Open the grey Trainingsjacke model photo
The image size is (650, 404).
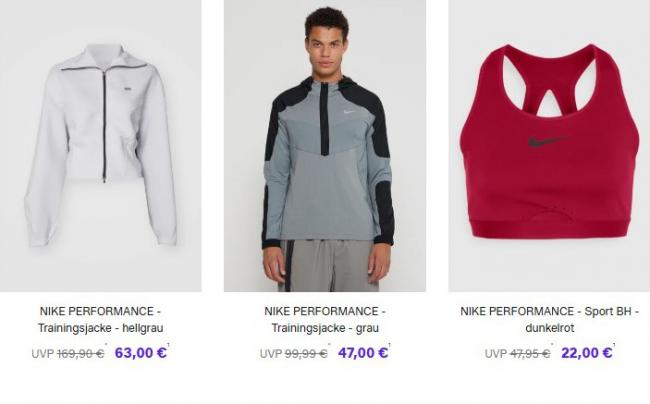coord(325,146)
